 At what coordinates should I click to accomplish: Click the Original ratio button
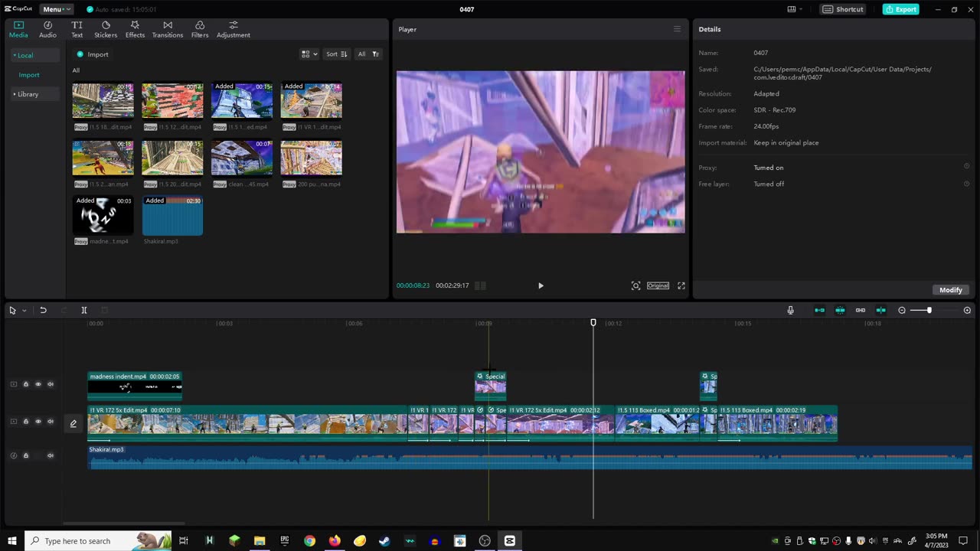point(658,285)
